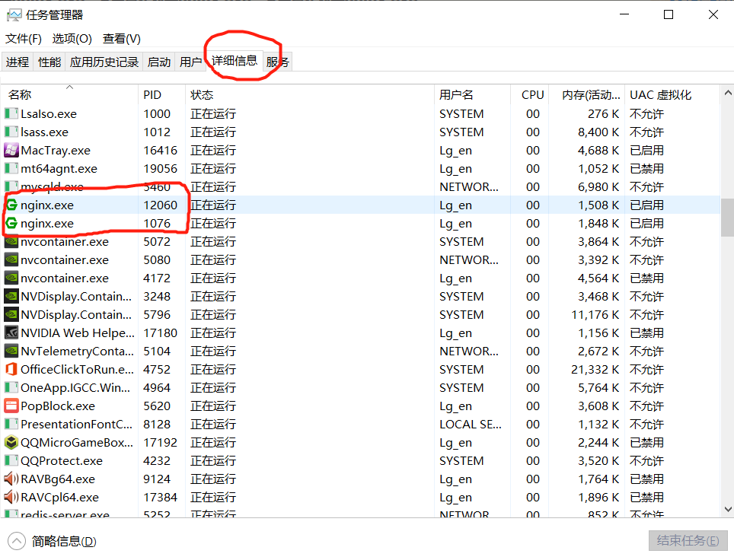Open the 查看(V) menu
Image resolution: width=734 pixels, height=560 pixels.
tap(122, 39)
